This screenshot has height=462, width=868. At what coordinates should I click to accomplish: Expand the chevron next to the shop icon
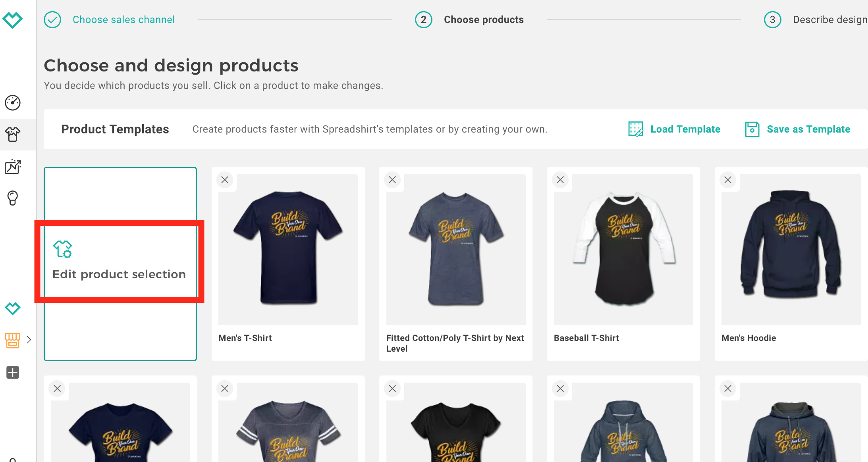29,340
